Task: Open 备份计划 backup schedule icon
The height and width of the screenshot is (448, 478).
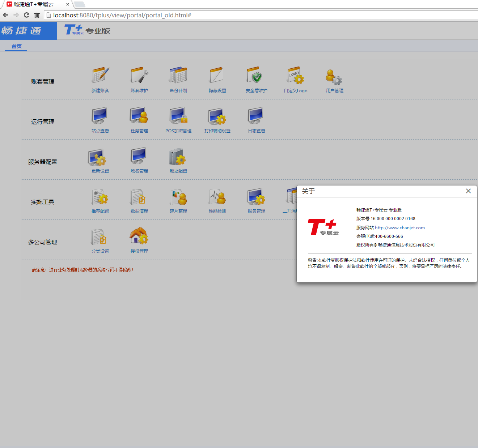Action: pyautogui.click(x=178, y=75)
